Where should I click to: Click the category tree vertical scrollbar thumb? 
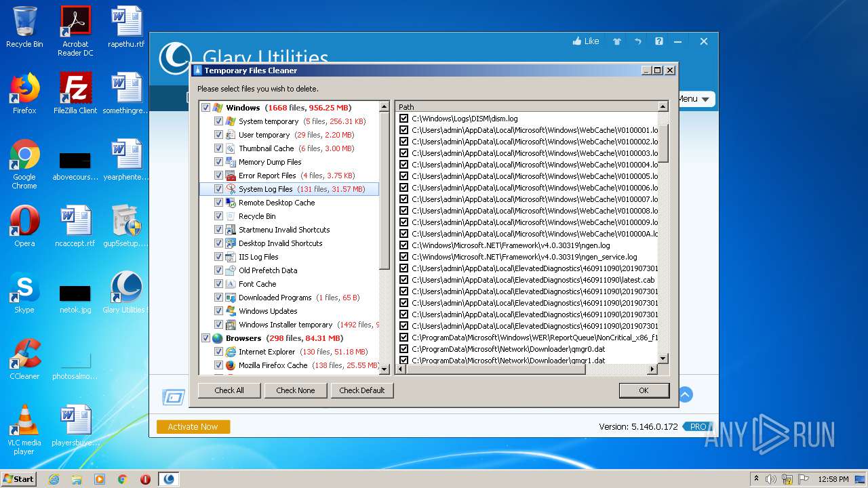384,191
